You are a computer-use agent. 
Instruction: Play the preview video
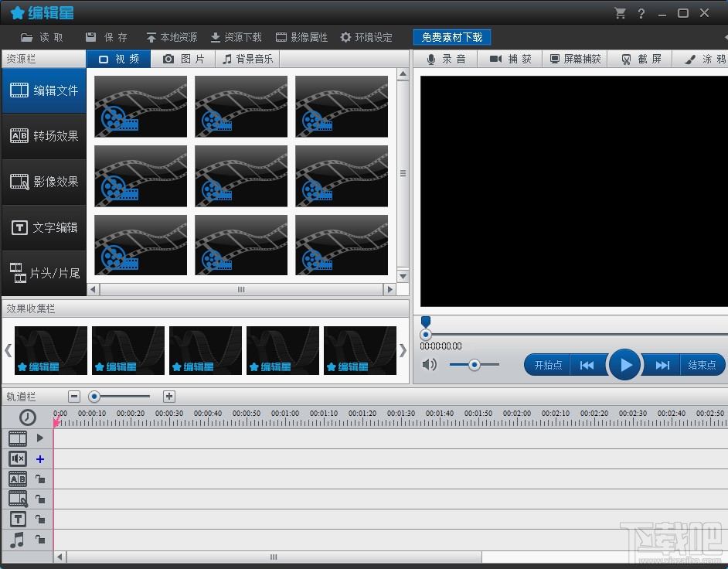(x=625, y=365)
